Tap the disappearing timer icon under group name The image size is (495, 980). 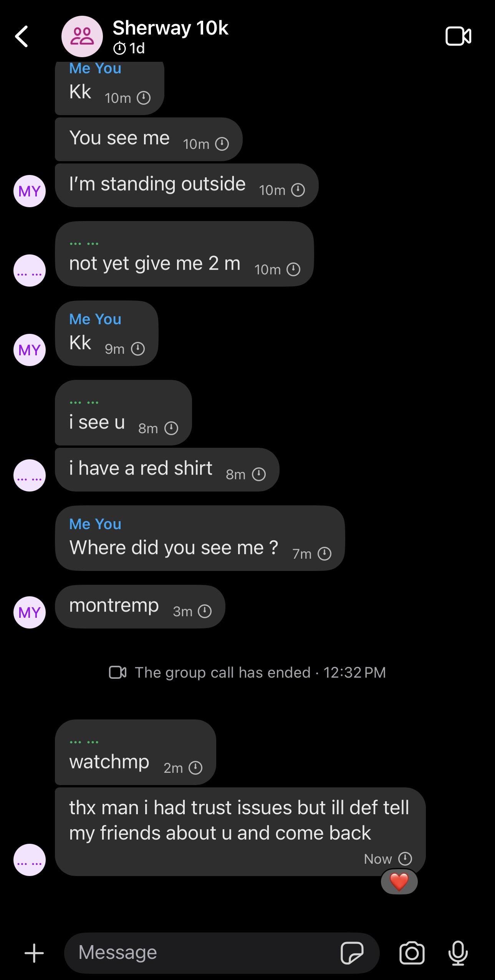119,48
